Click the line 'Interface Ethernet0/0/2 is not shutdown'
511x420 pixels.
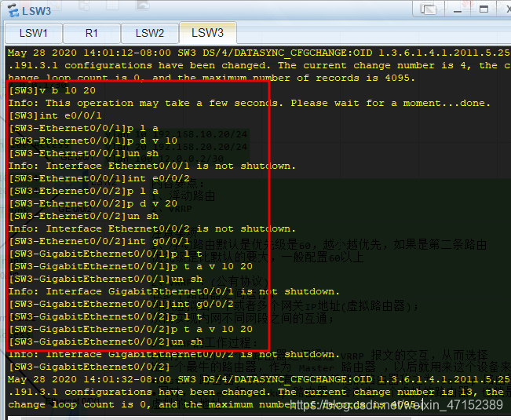click(x=151, y=228)
